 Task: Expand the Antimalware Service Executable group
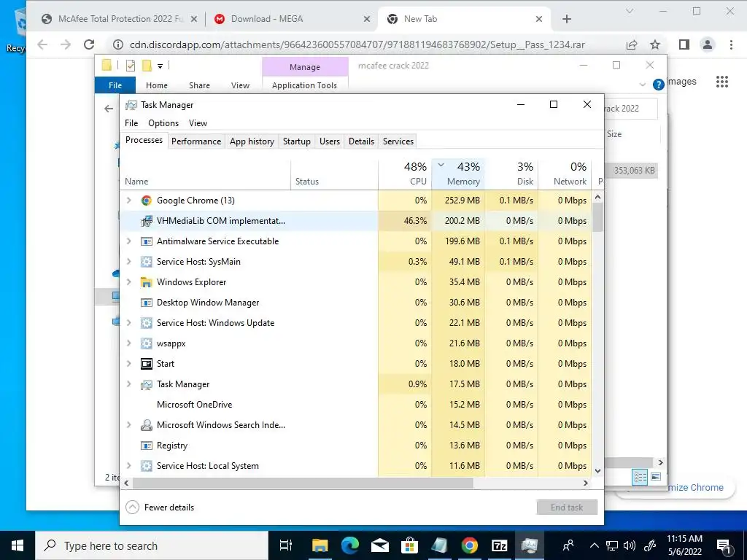click(x=128, y=241)
